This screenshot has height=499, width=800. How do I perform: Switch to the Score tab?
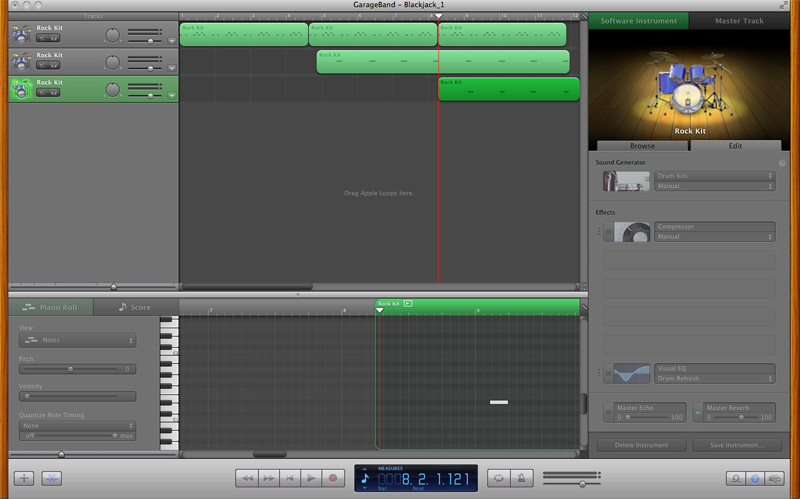click(x=136, y=307)
